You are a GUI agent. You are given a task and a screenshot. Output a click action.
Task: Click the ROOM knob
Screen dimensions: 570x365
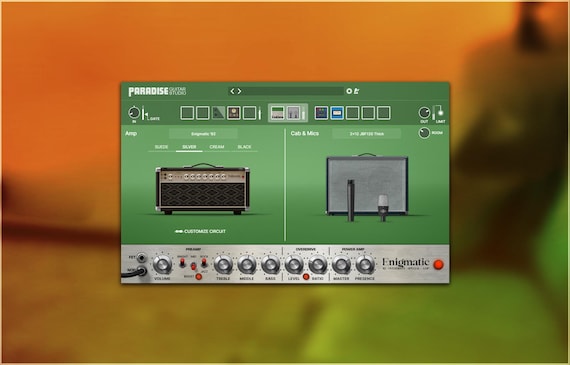(424, 133)
